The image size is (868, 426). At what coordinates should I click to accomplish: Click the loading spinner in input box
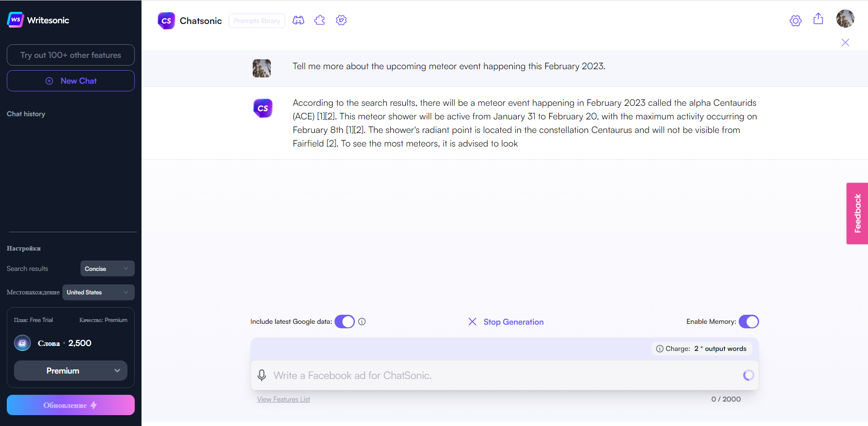pos(749,375)
